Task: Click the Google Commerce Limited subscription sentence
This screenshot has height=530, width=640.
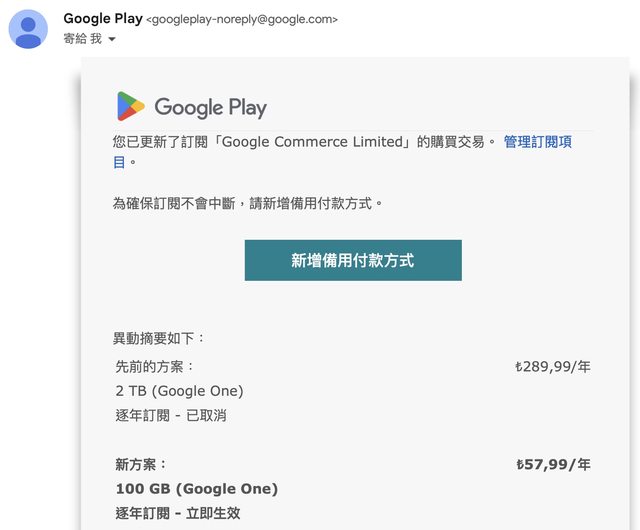Action: point(300,142)
